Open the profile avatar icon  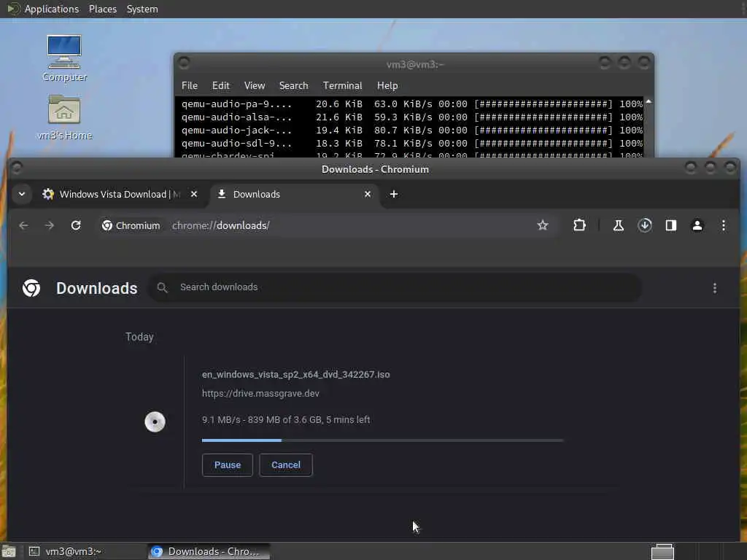click(697, 225)
